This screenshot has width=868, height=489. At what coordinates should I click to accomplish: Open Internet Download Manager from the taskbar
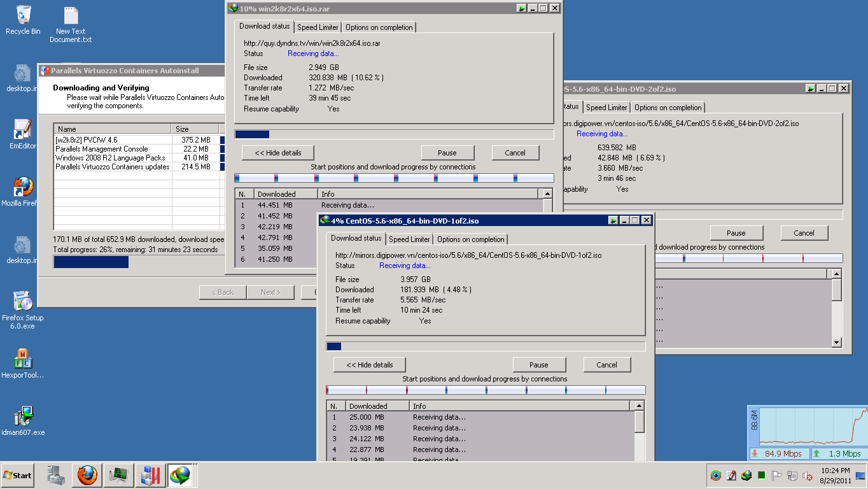pos(180,475)
